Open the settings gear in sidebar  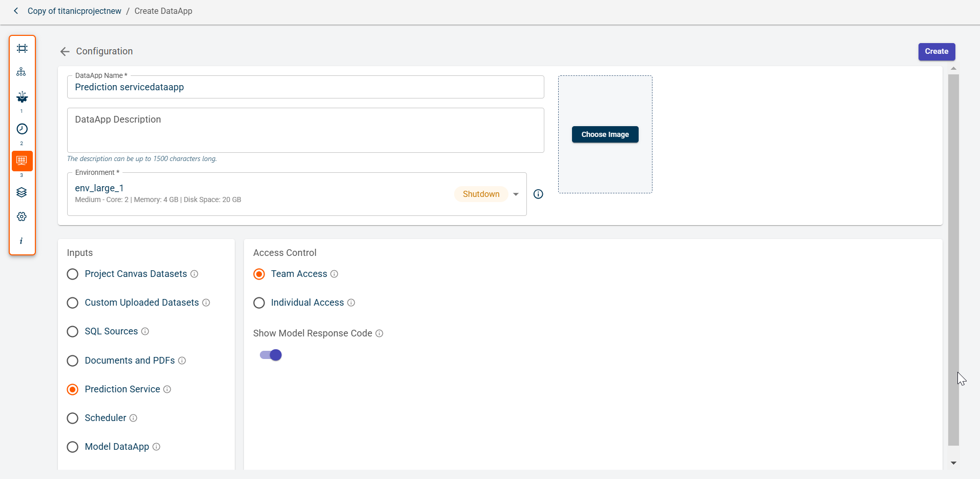(22, 216)
